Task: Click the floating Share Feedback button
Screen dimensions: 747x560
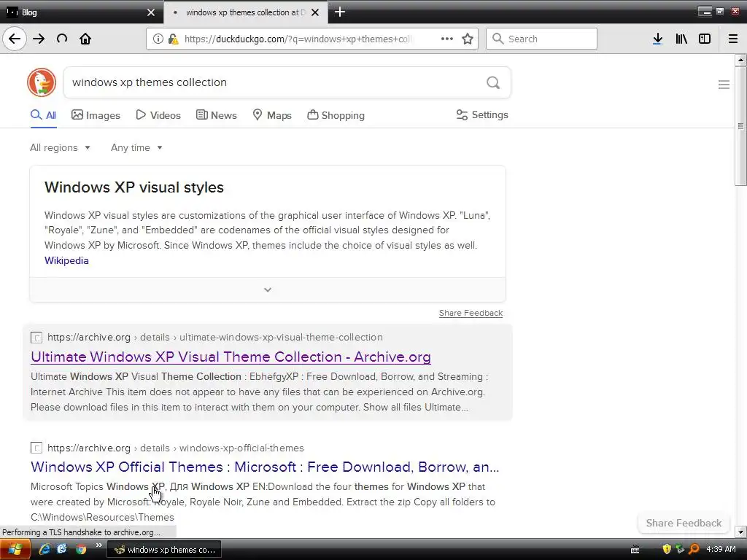Action: point(684,523)
